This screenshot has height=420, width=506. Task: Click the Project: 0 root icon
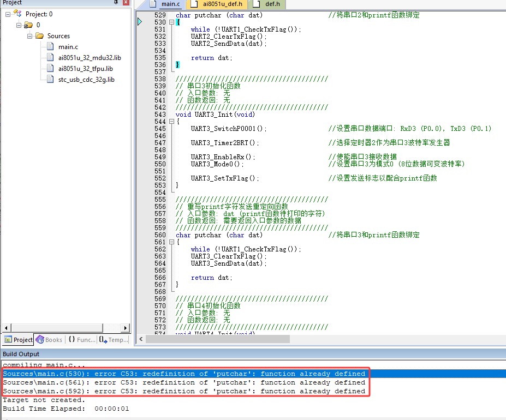coord(18,14)
